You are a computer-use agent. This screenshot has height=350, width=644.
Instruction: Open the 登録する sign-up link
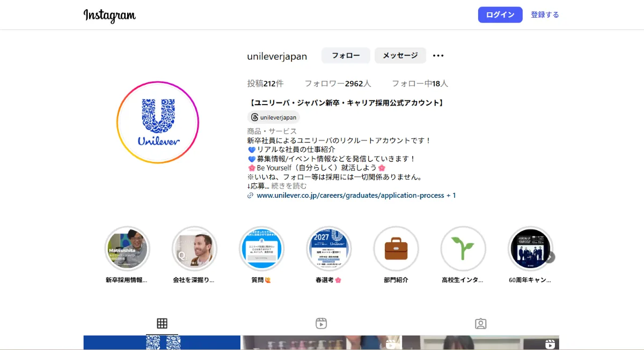point(545,15)
